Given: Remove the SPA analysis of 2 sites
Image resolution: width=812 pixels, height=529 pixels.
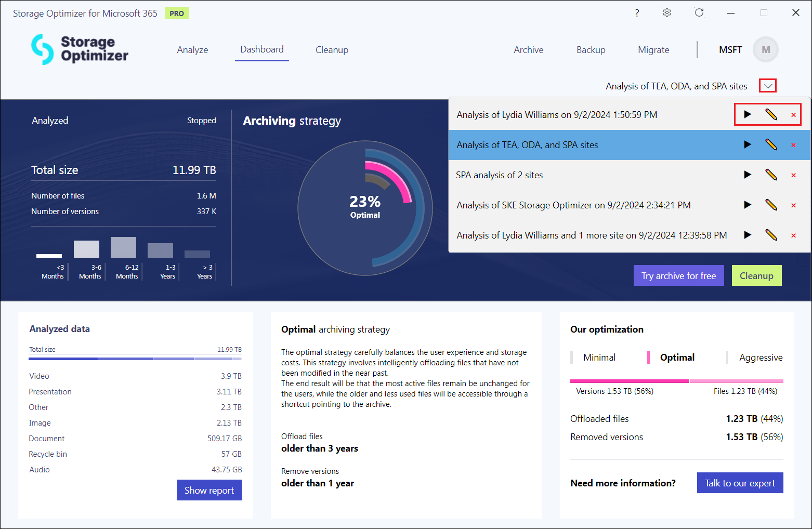Looking at the screenshot, I should (x=793, y=175).
